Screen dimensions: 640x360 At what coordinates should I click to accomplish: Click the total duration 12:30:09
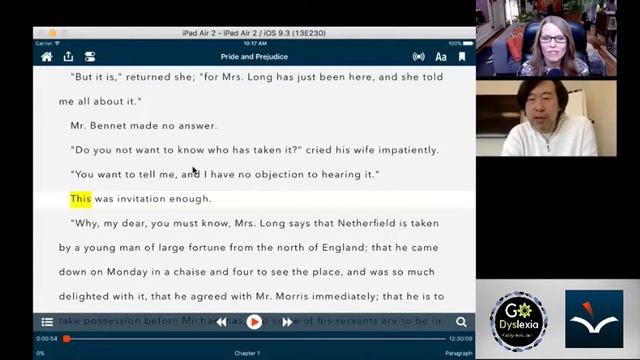pyautogui.click(x=461, y=338)
